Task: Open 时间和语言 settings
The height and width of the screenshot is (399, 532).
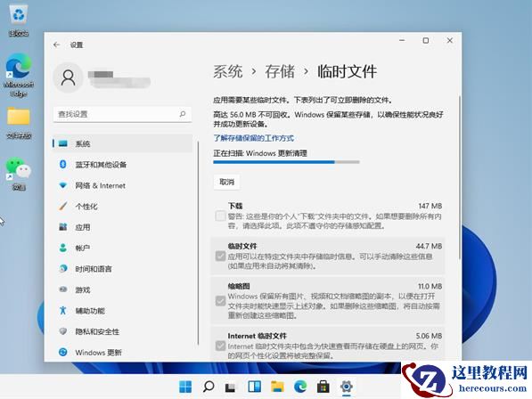Action: point(122,269)
